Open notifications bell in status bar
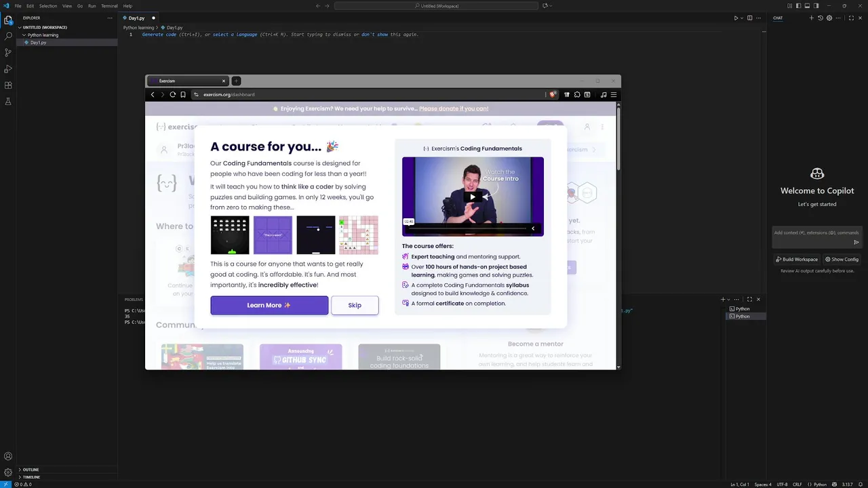The width and height of the screenshot is (868, 488). point(862,485)
